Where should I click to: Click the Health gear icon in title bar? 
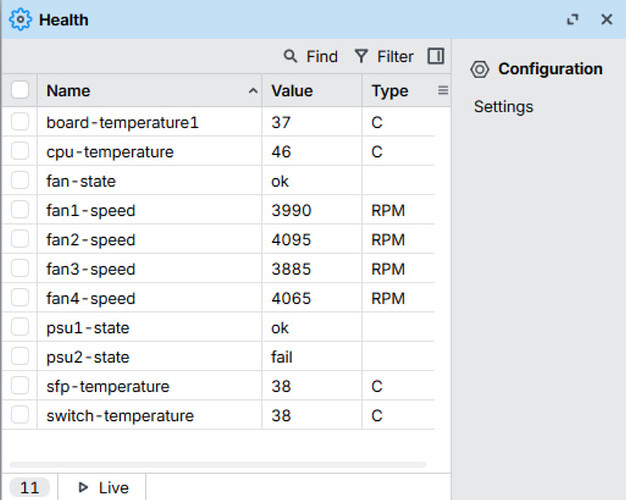[x=20, y=20]
